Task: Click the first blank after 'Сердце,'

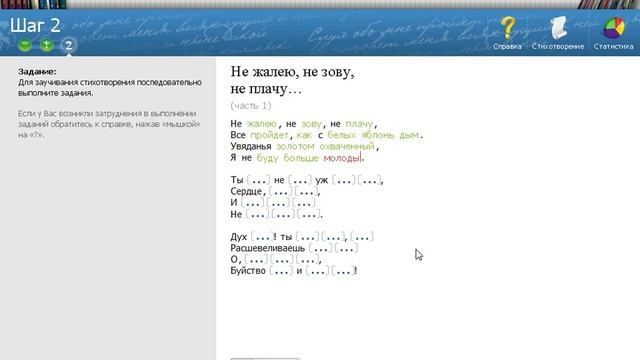Action: pos(280,191)
